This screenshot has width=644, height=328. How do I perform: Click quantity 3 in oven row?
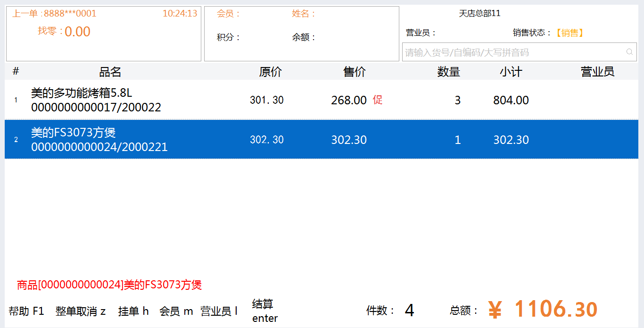click(458, 100)
